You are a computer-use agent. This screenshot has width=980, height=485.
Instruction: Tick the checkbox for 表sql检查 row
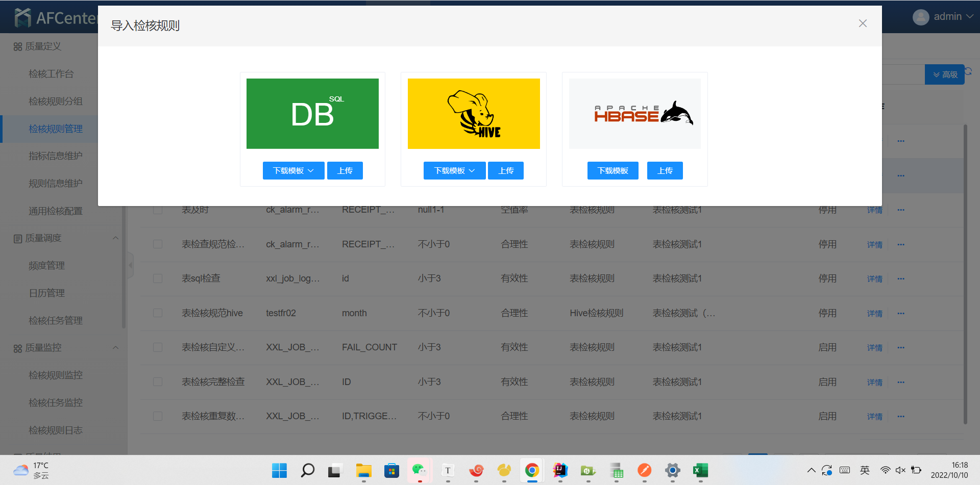pos(158,278)
